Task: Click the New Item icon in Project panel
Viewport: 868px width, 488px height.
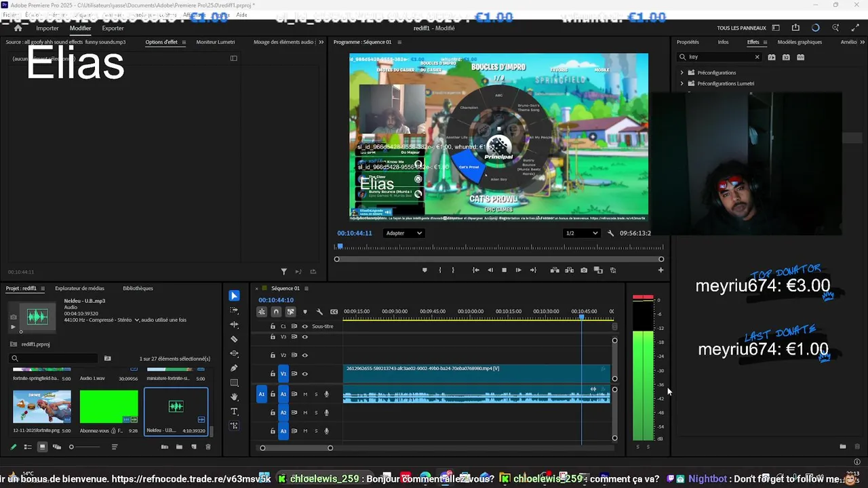Action: (194, 447)
